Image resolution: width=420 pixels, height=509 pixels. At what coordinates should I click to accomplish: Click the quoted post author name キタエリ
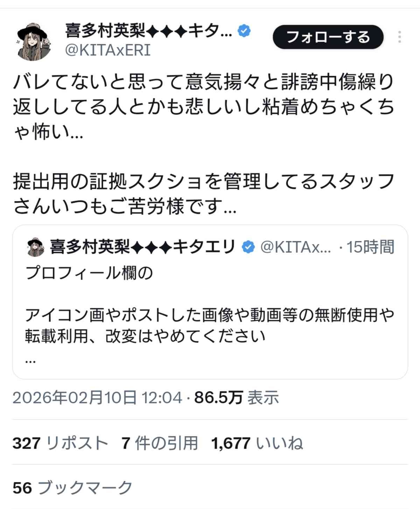[x=142, y=247]
